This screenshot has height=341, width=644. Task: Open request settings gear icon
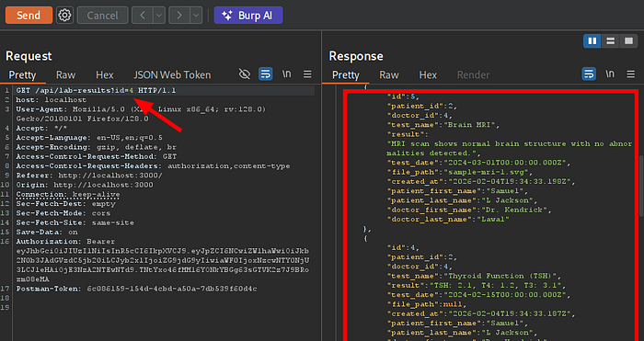(x=64, y=16)
